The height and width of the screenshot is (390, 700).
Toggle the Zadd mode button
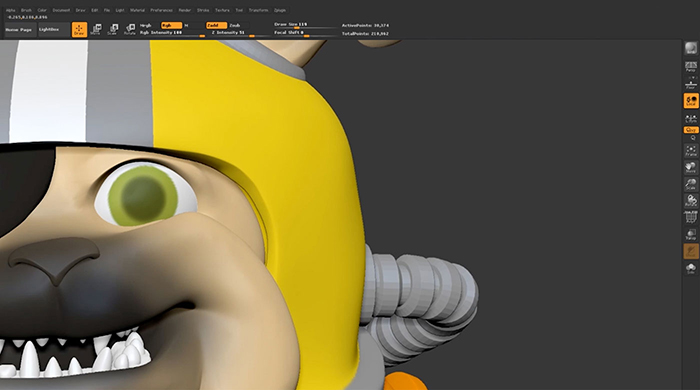(x=217, y=25)
